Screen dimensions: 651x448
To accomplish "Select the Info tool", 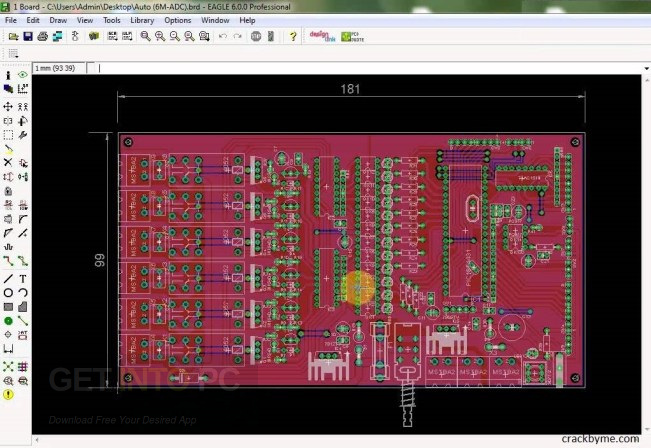I will 8,75.
